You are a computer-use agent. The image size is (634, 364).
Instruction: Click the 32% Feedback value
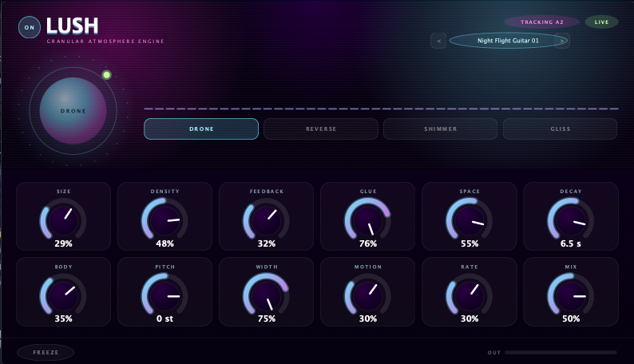pos(267,243)
